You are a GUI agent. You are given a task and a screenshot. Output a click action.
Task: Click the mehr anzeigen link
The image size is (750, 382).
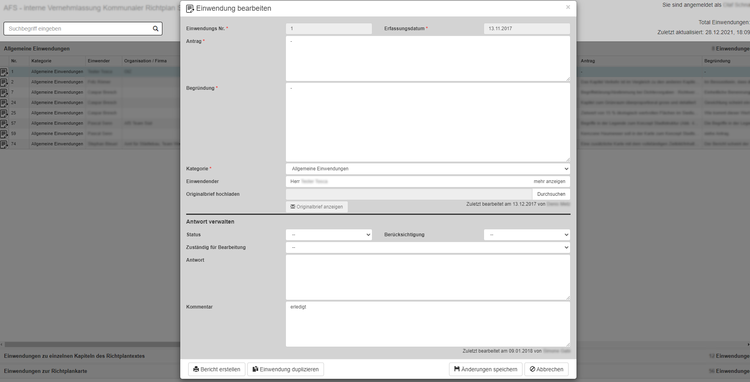[x=550, y=182]
